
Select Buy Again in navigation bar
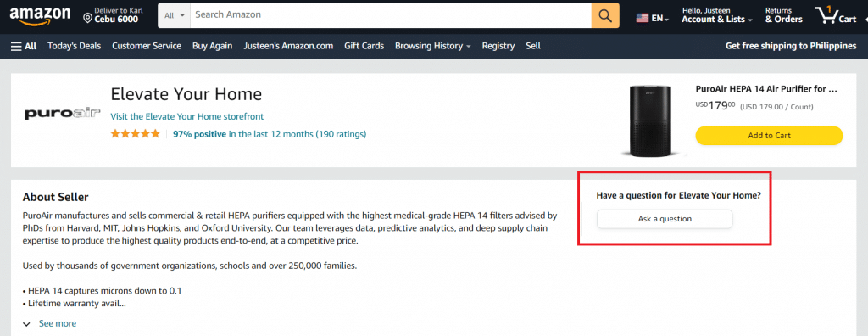(x=213, y=46)
